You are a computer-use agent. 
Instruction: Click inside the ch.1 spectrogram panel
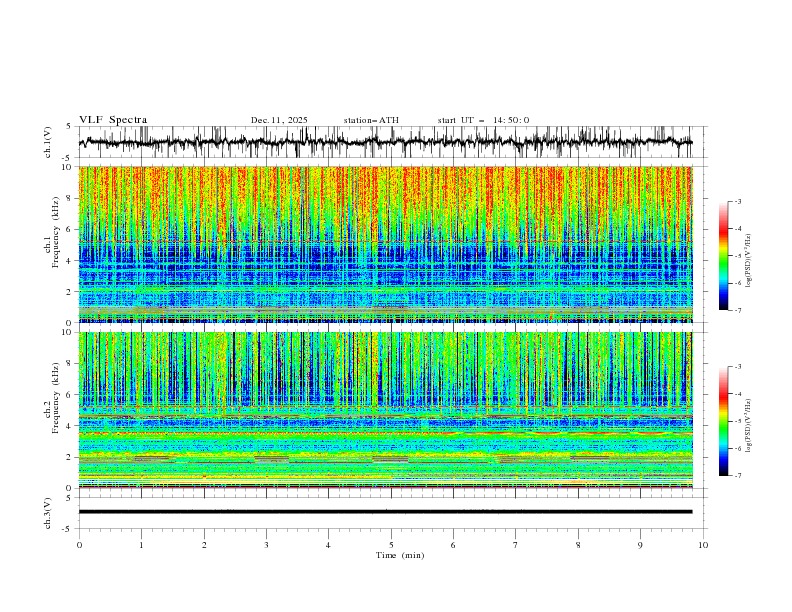385,244
